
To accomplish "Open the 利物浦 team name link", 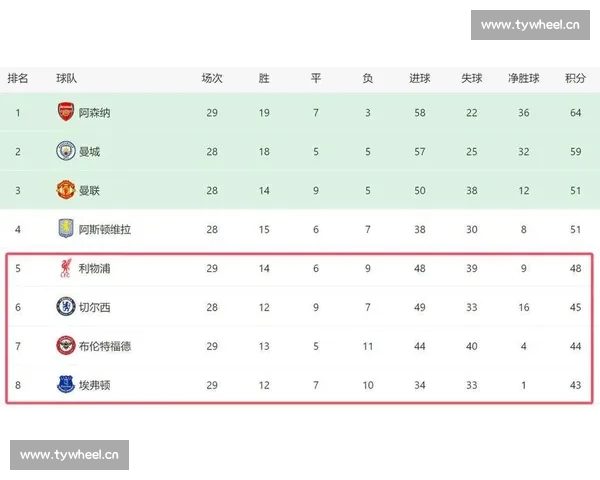I will click(94, 268).
